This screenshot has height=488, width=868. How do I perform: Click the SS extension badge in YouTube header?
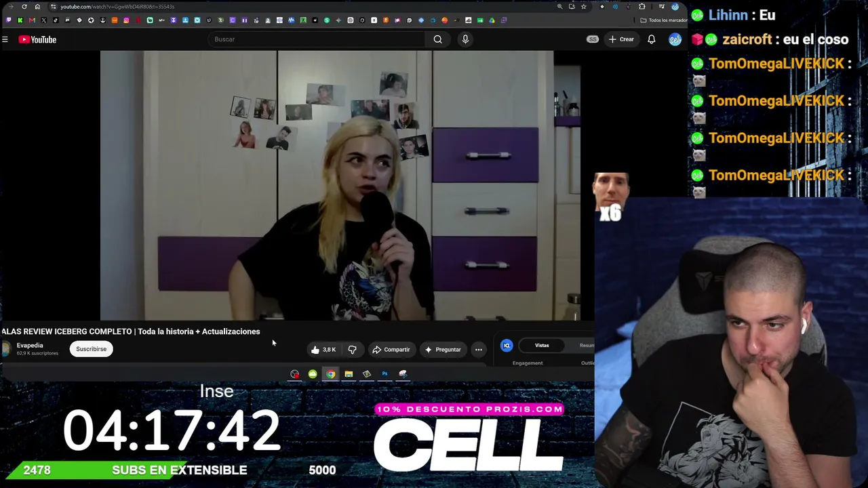coord(593,39)
